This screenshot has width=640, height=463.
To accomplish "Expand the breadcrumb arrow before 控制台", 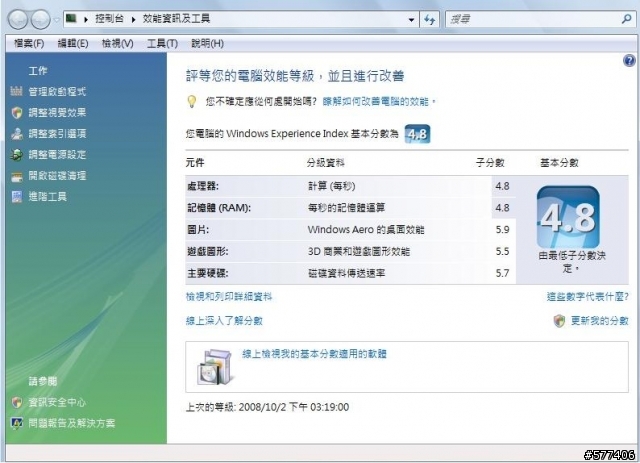I will [86, 19].
